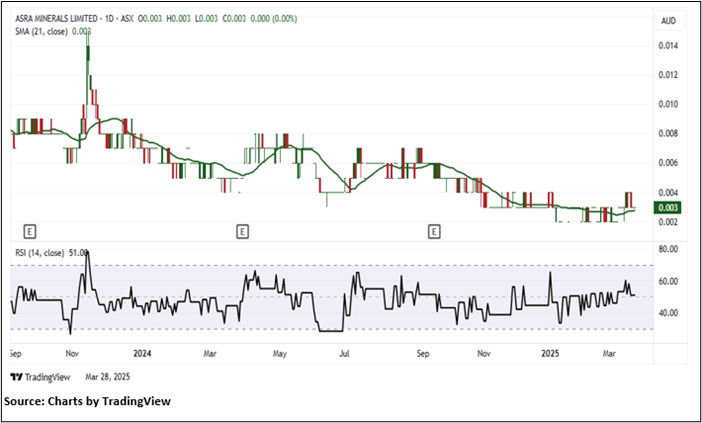This screenshot has height=423, width=702.
Task: Click the Jul label on time axis
Action: [x=344, y=354]
